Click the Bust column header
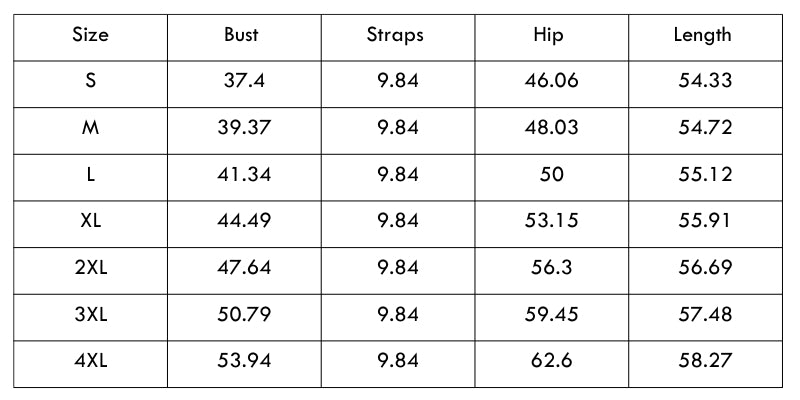Image resolution: width=800 pixels, height=400 pixels. coord(241,35)
